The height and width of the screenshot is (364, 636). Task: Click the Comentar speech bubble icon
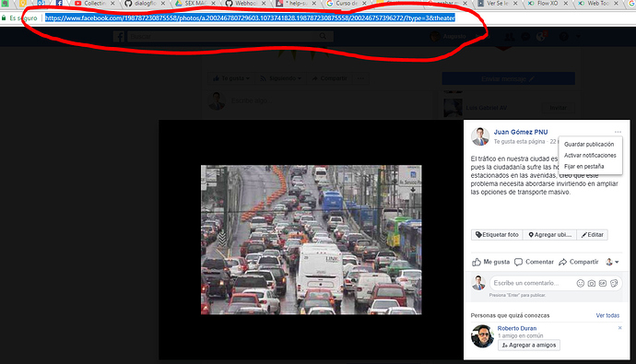[x=518, y=263]
